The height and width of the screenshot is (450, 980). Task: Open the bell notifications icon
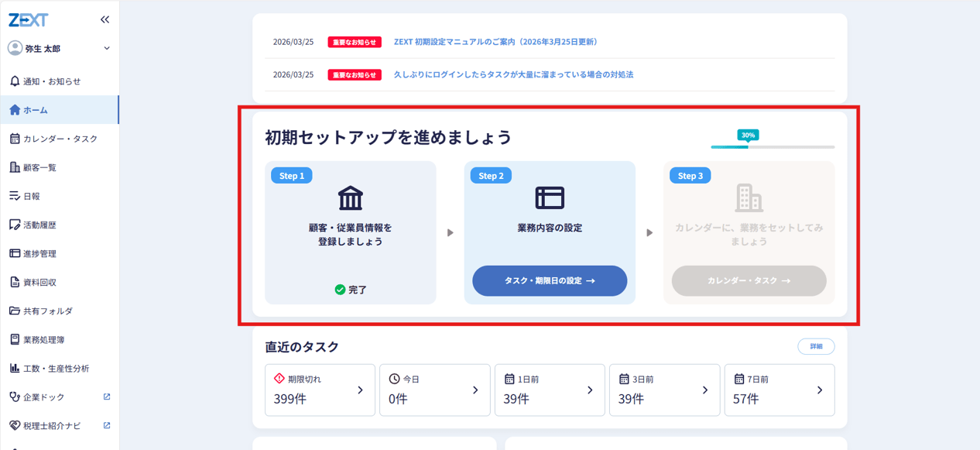(15, 81)
